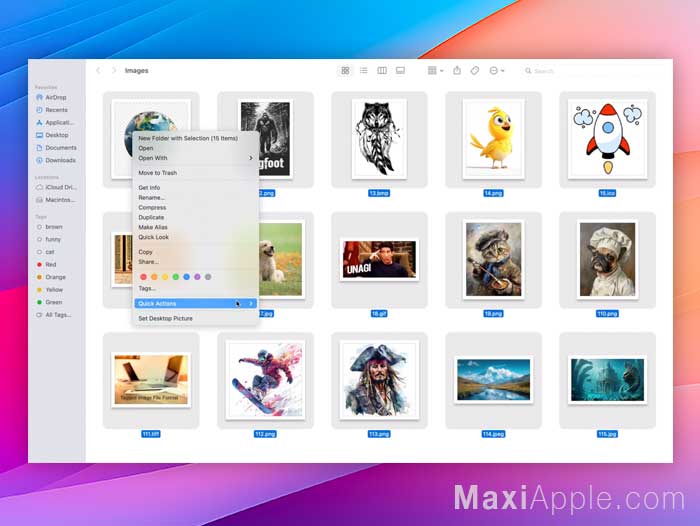Screen dimensions: 700x526
Task: Choose Tags… in the context menu
Action: point(196,288)
